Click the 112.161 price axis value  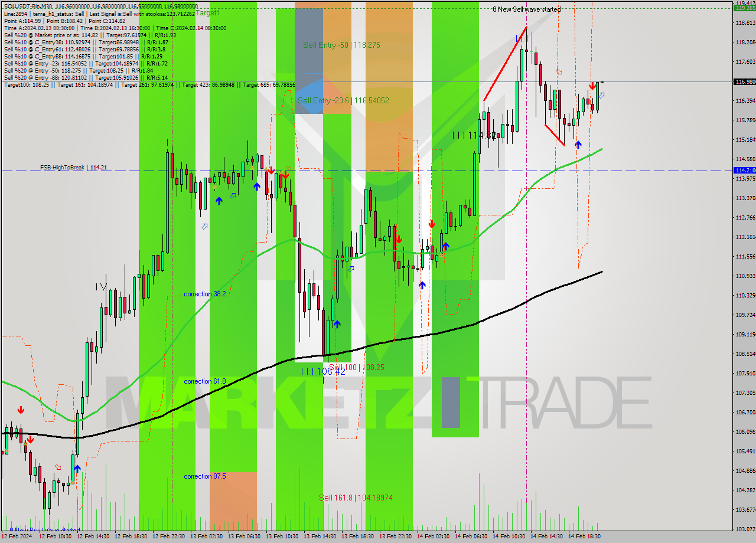(745, 237)
